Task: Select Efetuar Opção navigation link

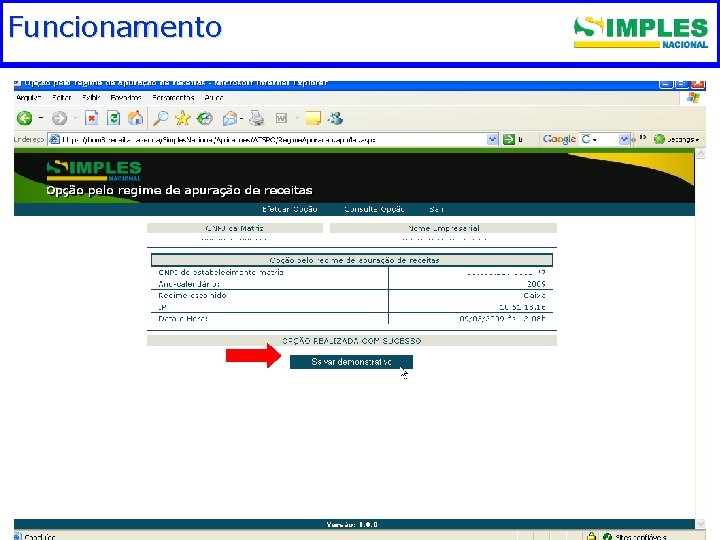Action: click(x=290, y=209)
